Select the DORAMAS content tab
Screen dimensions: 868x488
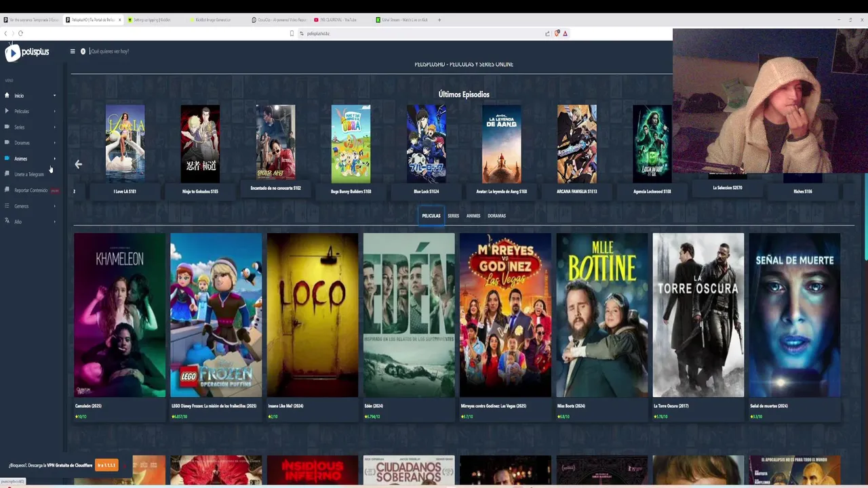(x=497, y=216)
